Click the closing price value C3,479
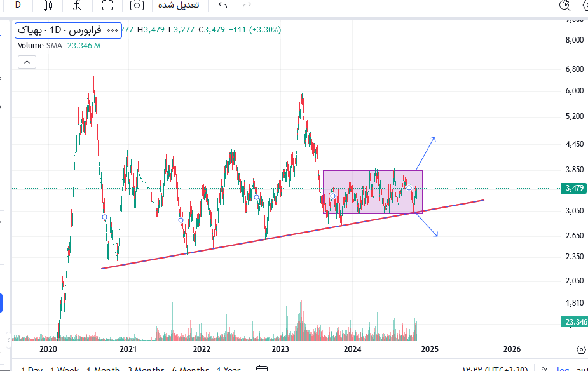The image size is (588, 371). pyautogui.click(x=212, y=30)
